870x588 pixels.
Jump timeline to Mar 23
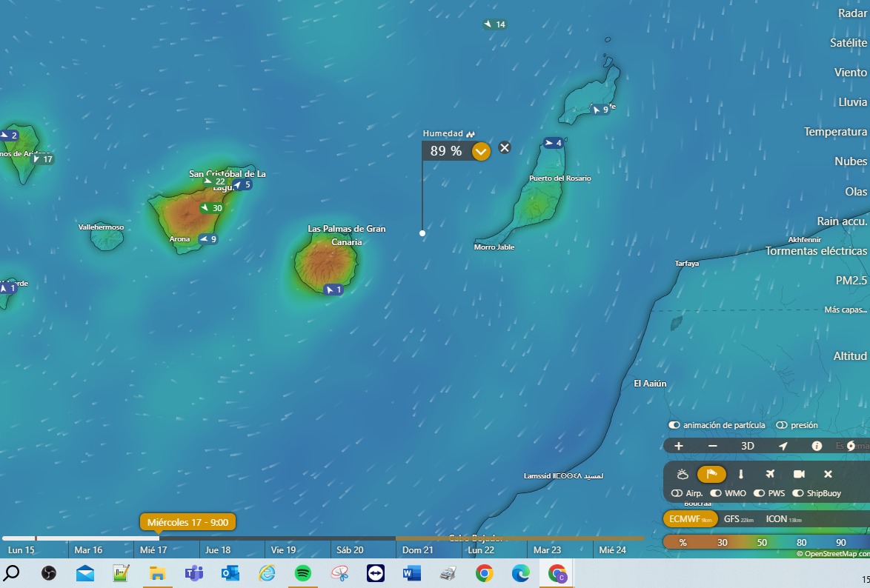[547, 550]
